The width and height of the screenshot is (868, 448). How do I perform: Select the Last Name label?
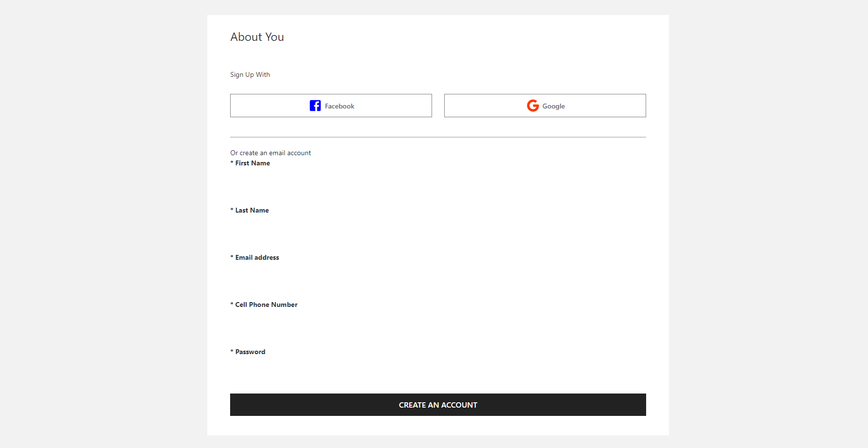coord(250,210)
